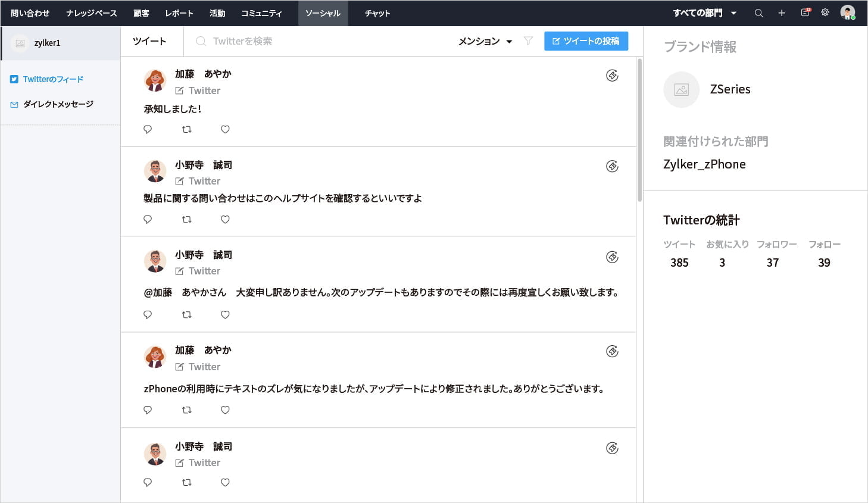Click the filter funnel icon
The width and height of the screenshot is (868, 503).
click(528, 41)
